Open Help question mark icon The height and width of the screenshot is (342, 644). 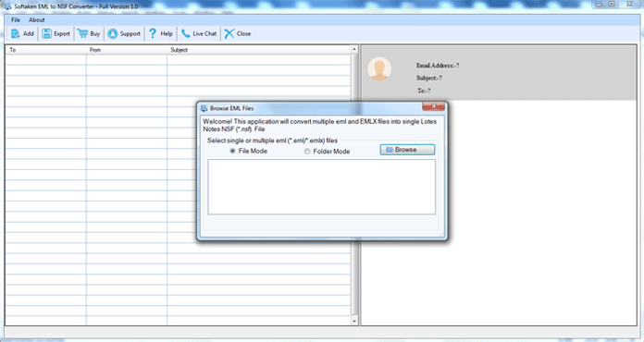coord(153,33)
